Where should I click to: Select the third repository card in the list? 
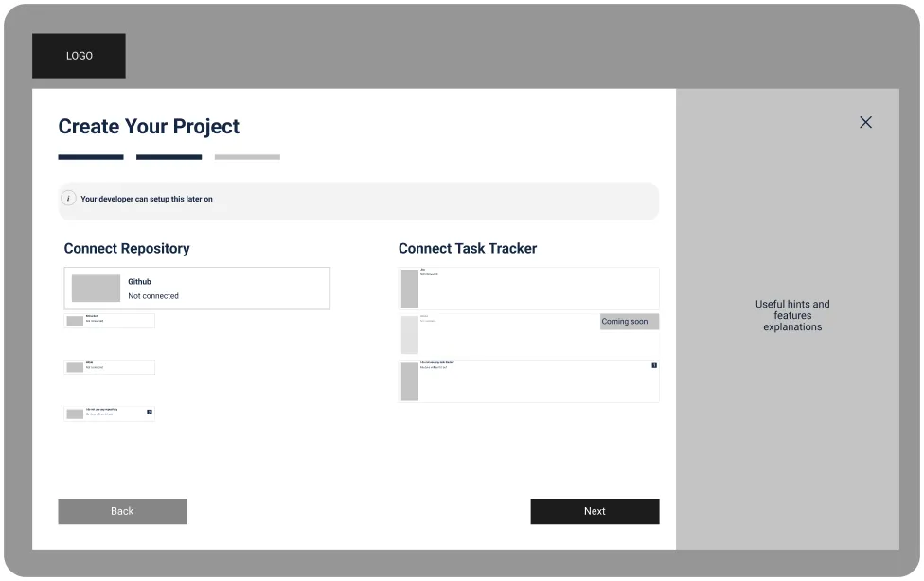pyautogui.click(x=109, y=367)
